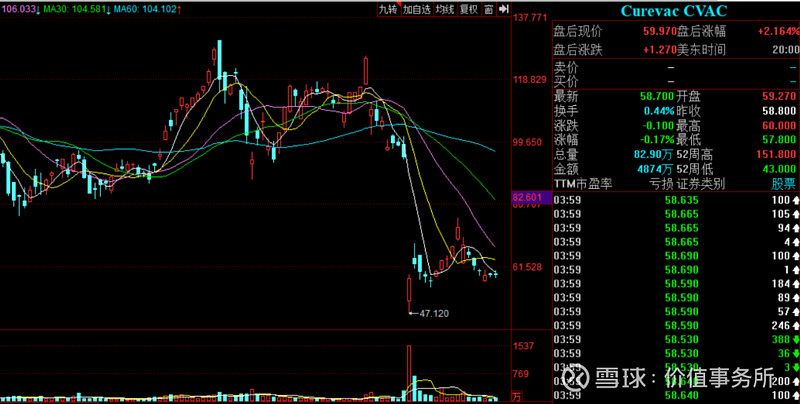
Task: Click 加自选 to add to watchlist
Action: click(417, 9)
